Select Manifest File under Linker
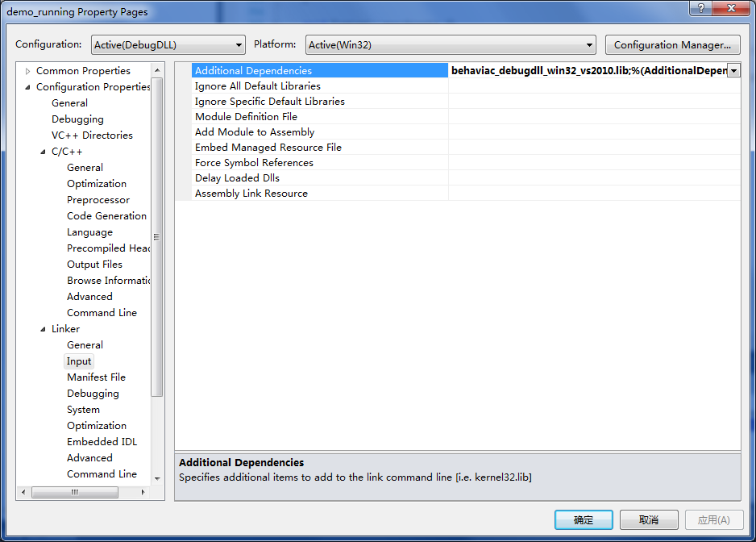The height and width of the screenshot is (542, 756). tap(96, 377)
